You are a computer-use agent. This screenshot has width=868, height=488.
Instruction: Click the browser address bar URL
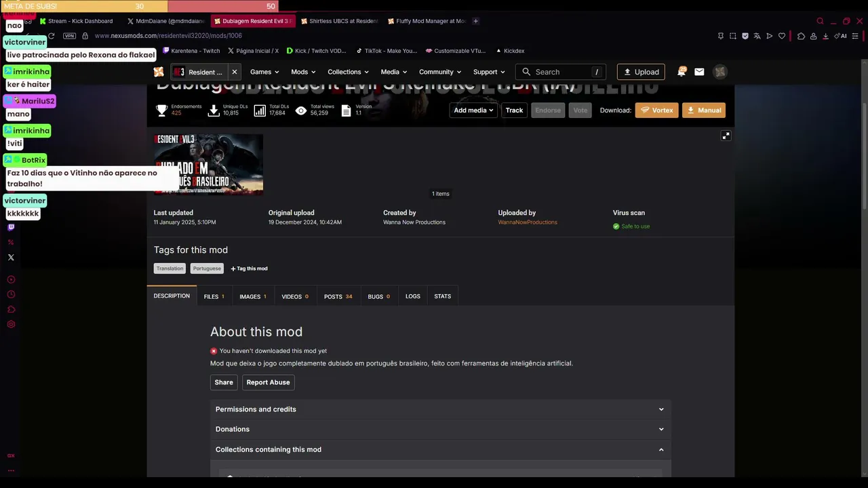click(x=168, y=36)
